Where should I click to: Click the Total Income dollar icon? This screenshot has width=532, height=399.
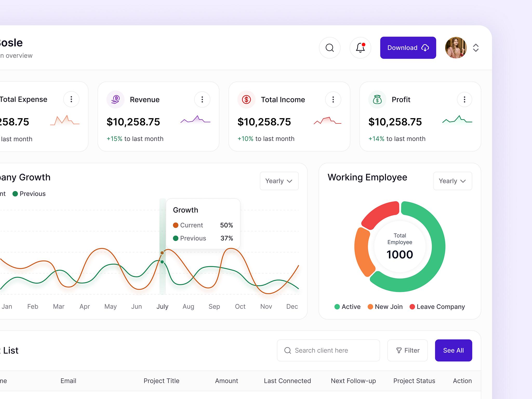pyautogui.click(x=246, y=99)
